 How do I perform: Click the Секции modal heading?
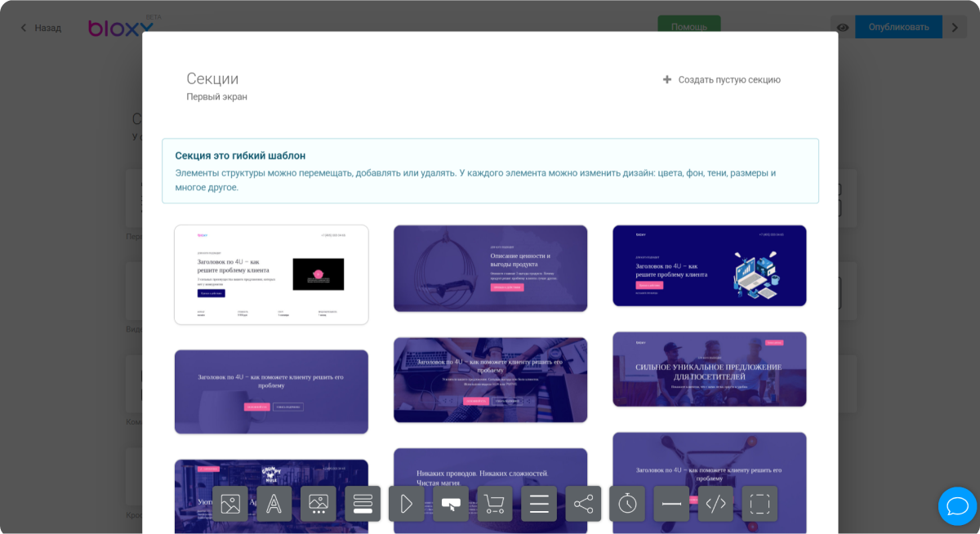click(212, 78)
